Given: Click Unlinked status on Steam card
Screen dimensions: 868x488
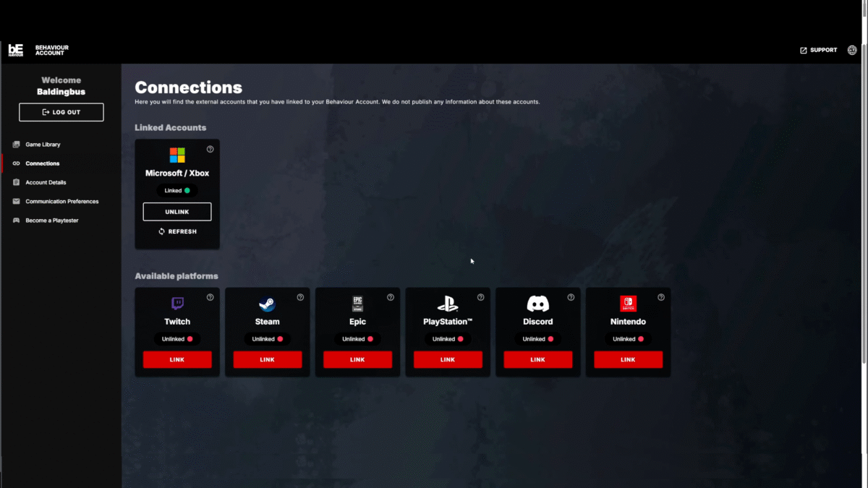Looking at the screenshot, I should 267,339.
